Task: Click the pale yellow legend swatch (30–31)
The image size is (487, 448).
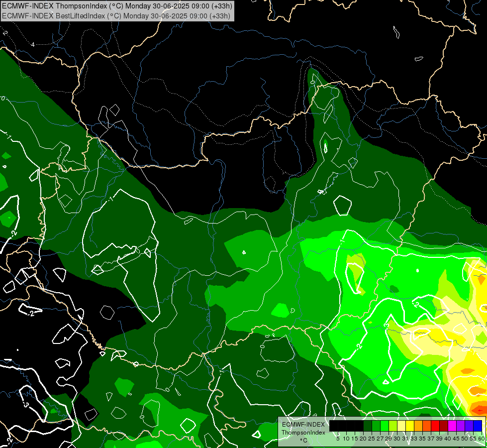Action: pos(401,426)
